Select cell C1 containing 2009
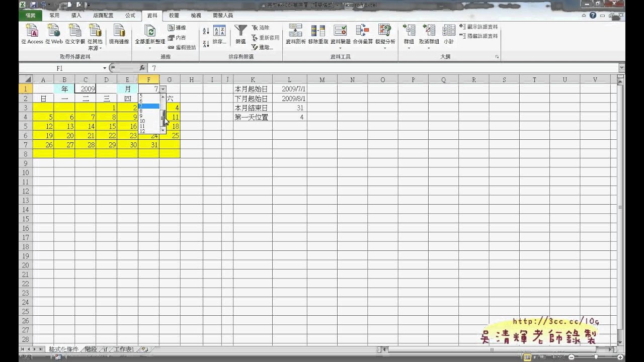The height and width of the screenshot is (362, 644). 86,88
